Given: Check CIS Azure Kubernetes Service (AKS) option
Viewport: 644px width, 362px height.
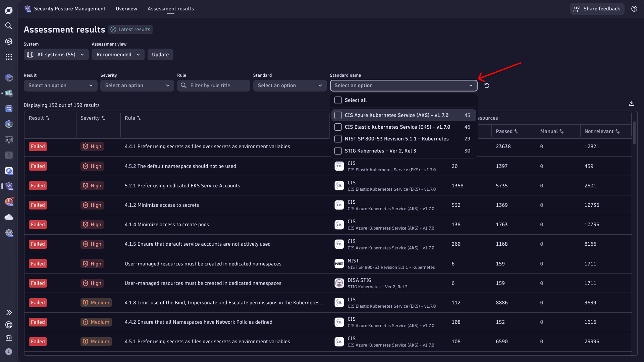Looking at the screenshot, I should 338,115.
